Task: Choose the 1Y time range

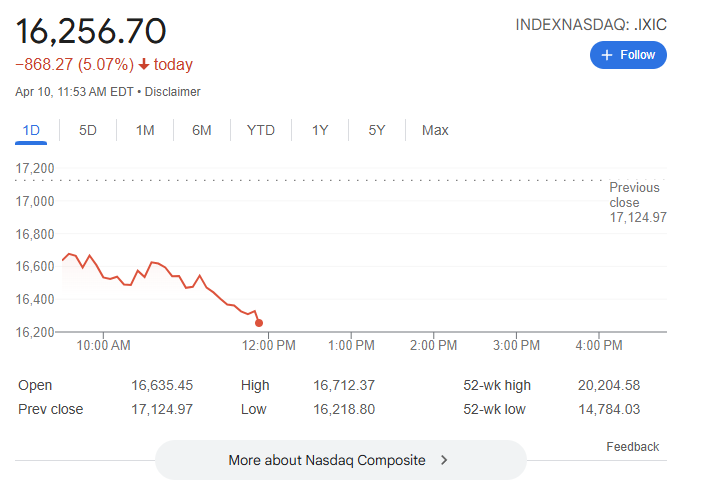Action: point(320,130)
